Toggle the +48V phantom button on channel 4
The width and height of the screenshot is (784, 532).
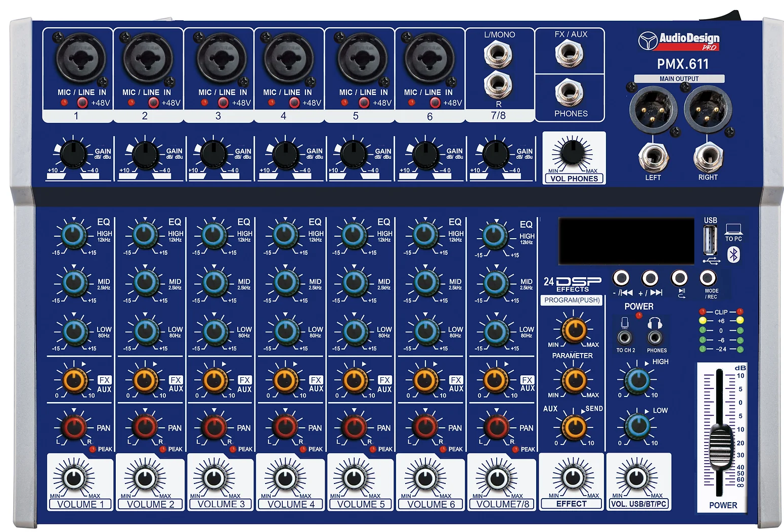click(x=294, y=103)
